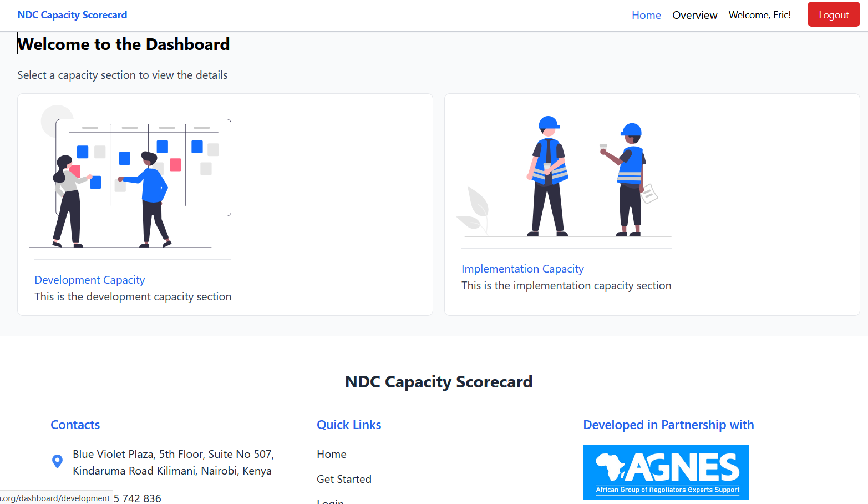Click the Implementation Capacity workers illustration
This screenshot has height=504, width=868.
[x=566, y=175]
